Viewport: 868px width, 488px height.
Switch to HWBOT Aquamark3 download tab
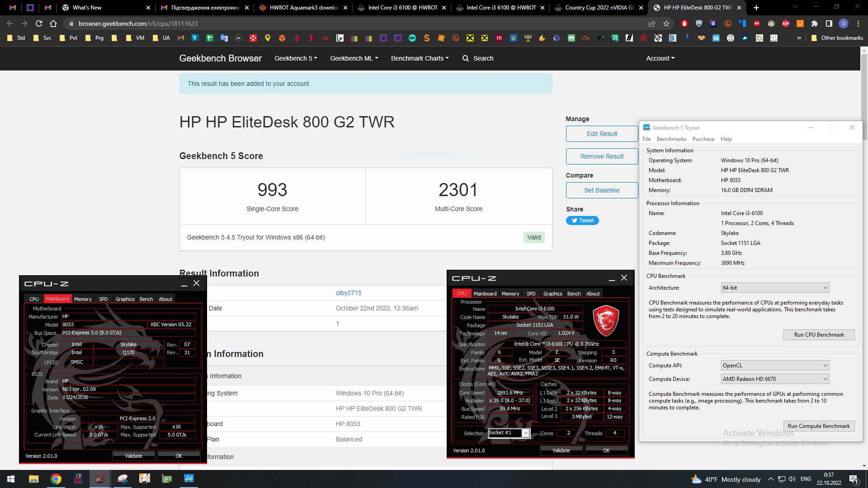click(304, 8)
